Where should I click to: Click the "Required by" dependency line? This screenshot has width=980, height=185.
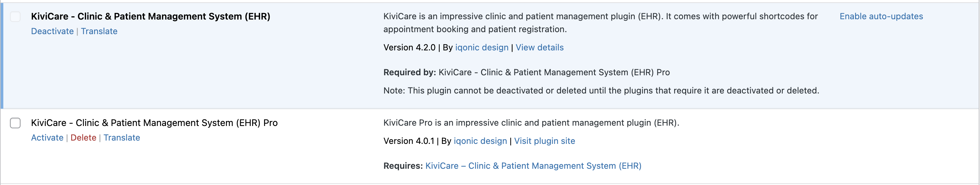(x=526, y=72)
